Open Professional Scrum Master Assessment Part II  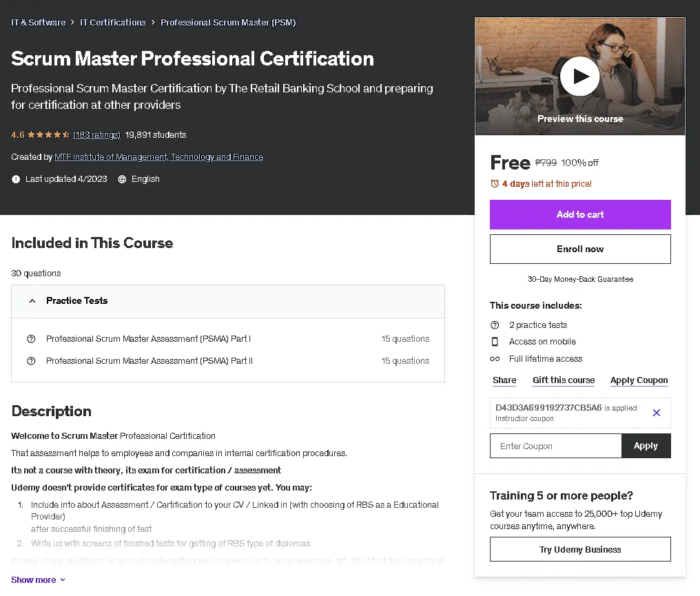click(x=149, y=361)
